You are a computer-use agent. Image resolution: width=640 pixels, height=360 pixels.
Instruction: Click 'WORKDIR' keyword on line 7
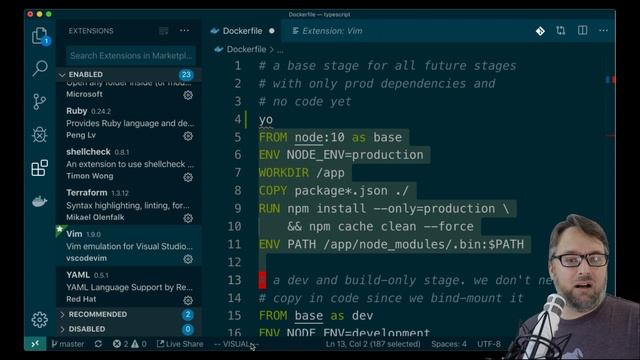pyautogui.click(x=284, y=173)
